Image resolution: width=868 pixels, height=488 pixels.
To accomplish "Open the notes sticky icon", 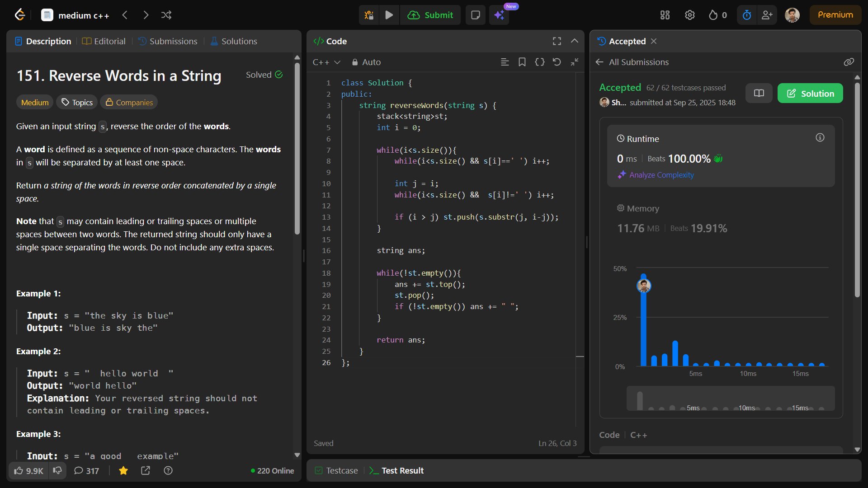I will (475, 15).
